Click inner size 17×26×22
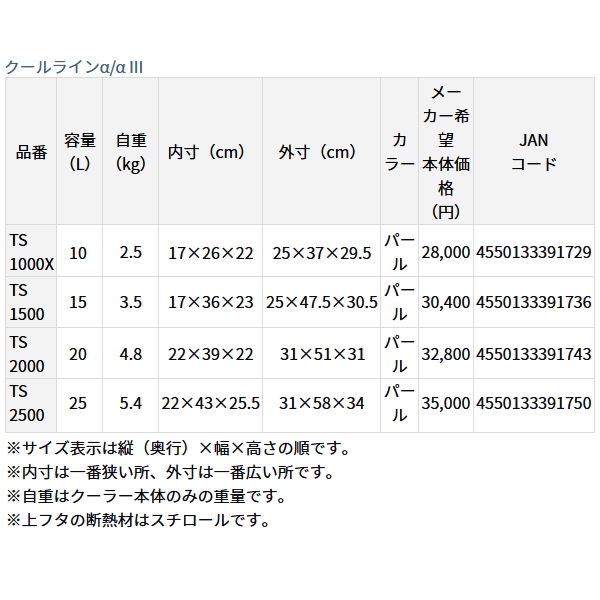This screenshot has height=600, width=600. [x=211, y=253]
